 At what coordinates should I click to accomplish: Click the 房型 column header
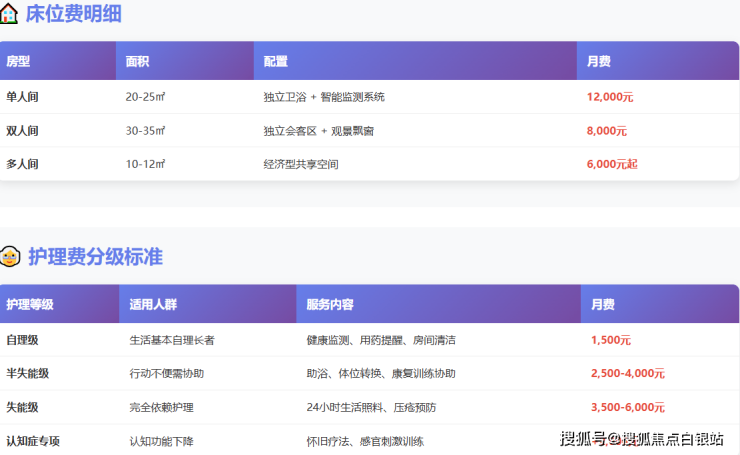(x=18, y=61)
